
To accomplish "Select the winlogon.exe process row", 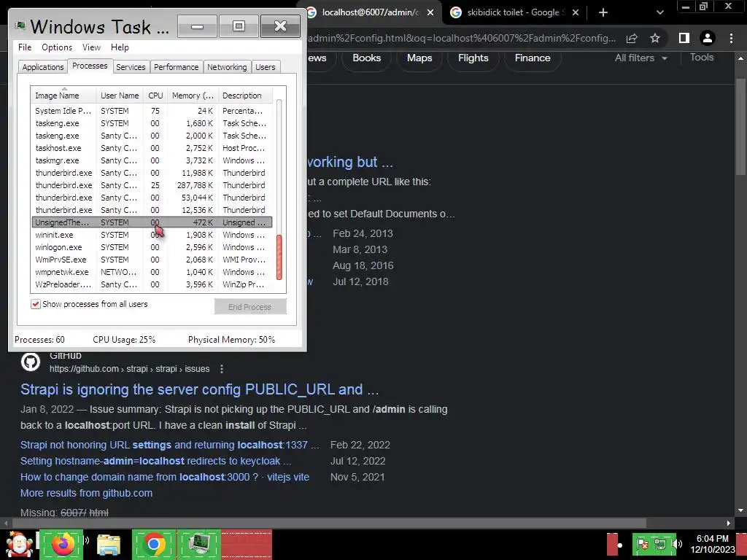I will [152, 247].
